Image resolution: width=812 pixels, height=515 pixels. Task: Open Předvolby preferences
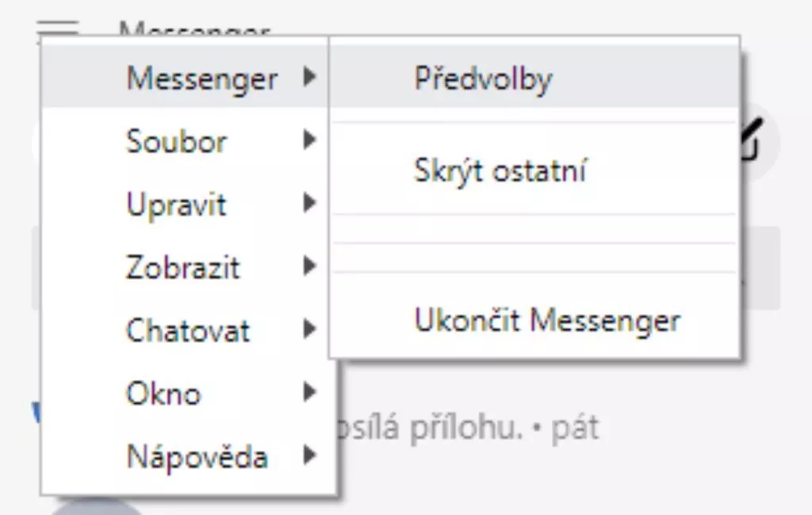pyautogui.click(x=483, y=79)
